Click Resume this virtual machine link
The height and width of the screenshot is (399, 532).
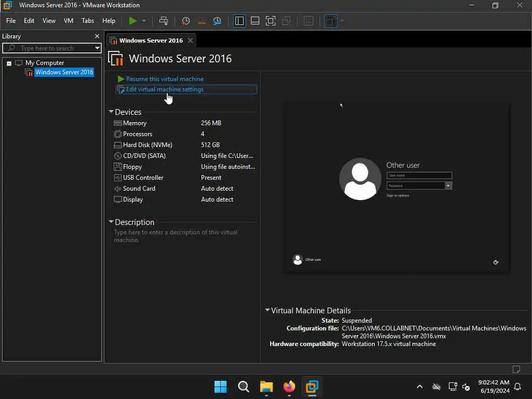coord(165,79)
